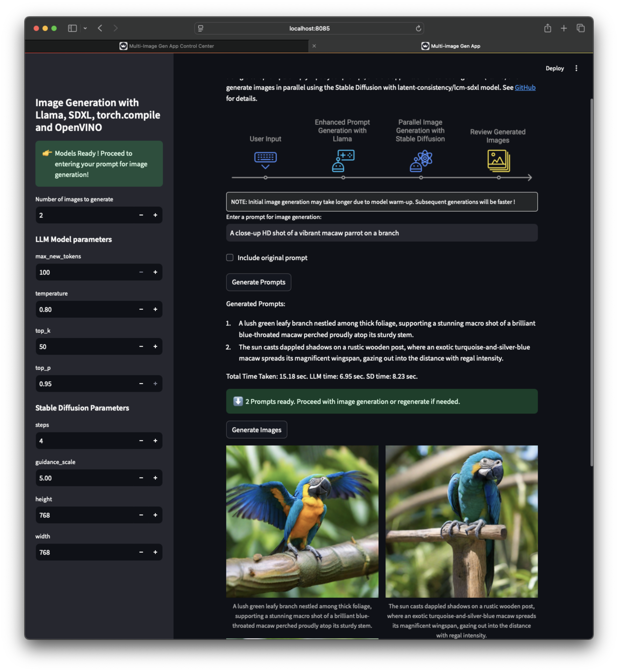The image size is (618, 672).
Task: Increase the number of images to generate
Action: click(x=155, y=215)
